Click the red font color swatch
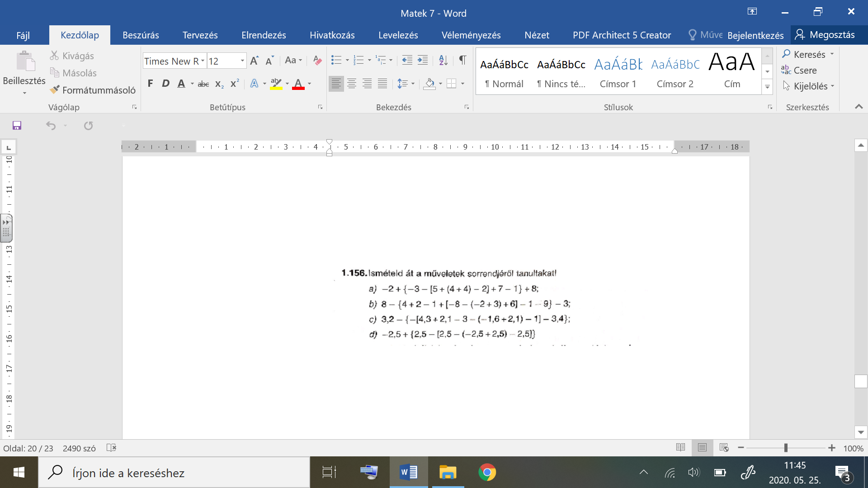The height and width of the screenshot is (488, 868). 298,84
